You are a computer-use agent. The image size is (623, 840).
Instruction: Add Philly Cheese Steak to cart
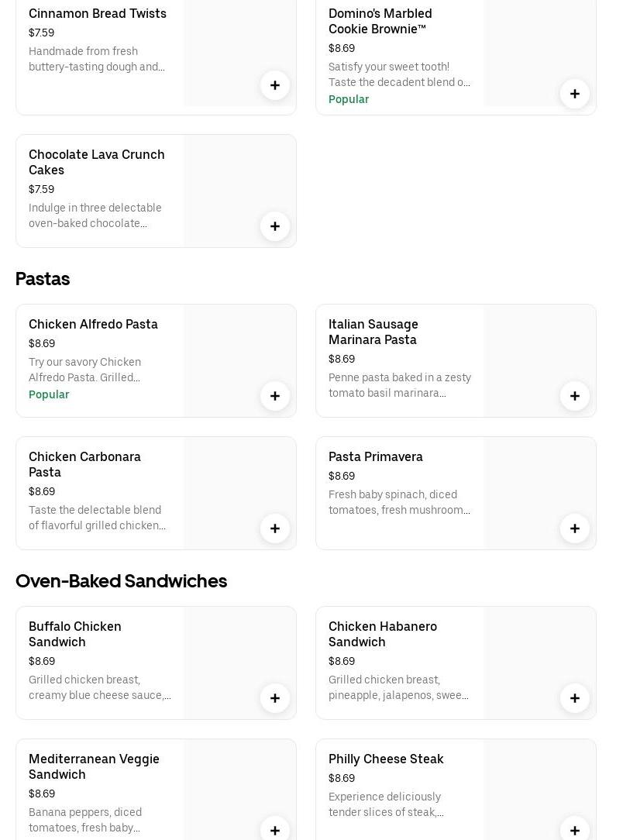(x=575, y=830)
